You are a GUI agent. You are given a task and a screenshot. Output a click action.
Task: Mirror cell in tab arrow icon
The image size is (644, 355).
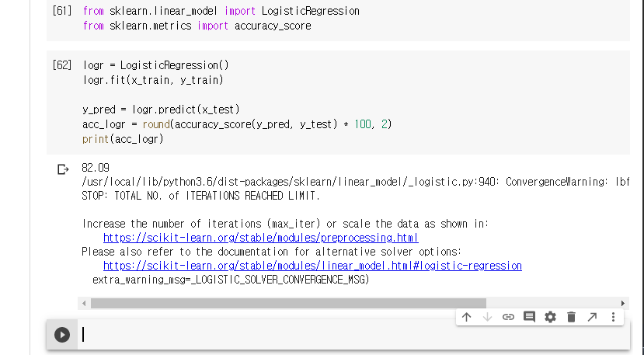pos(592,317)
